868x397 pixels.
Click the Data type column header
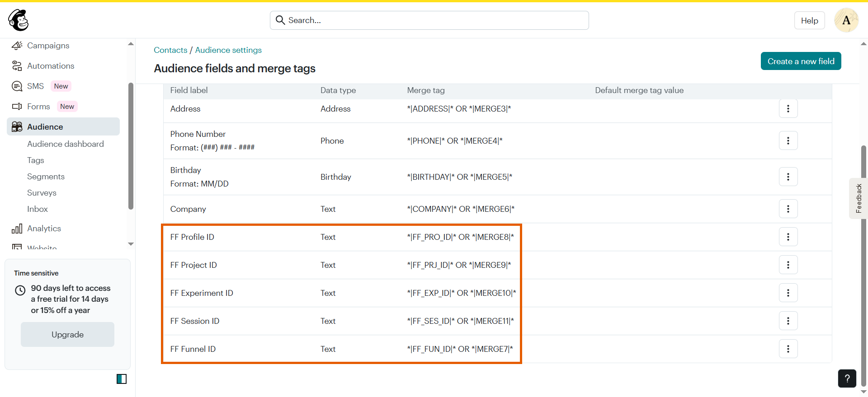(338, 90)
